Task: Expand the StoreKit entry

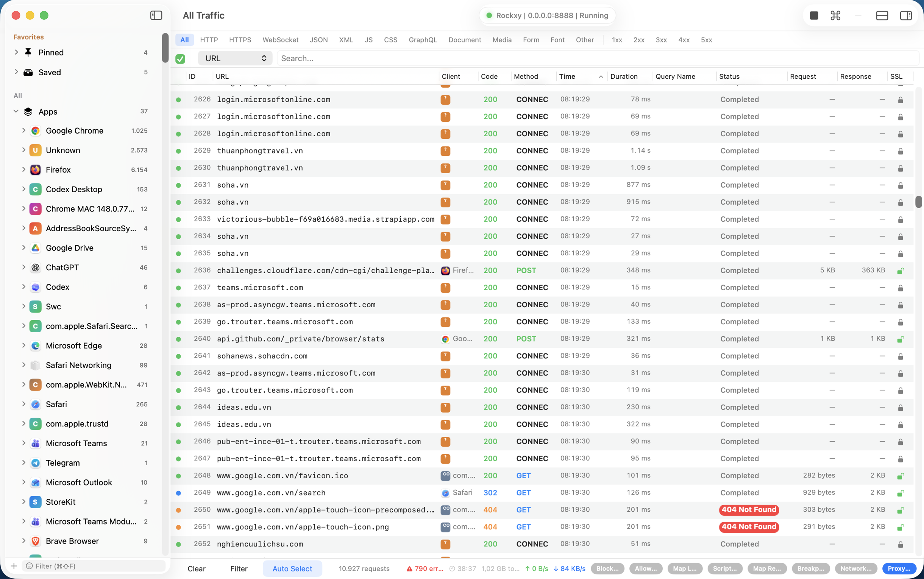Action: point(23,502)
